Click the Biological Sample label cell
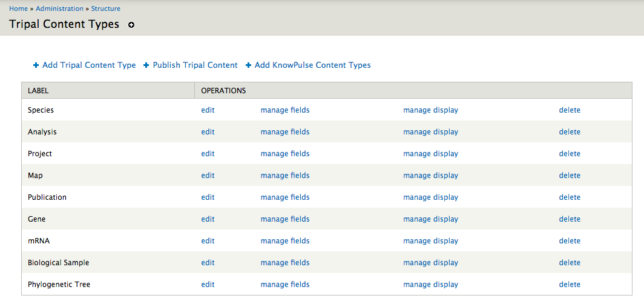 coord(108,263)
